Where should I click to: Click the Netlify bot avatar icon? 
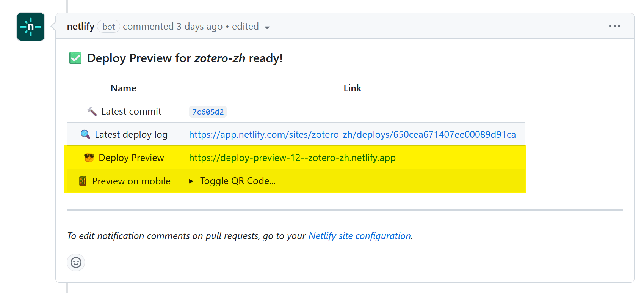31,27
